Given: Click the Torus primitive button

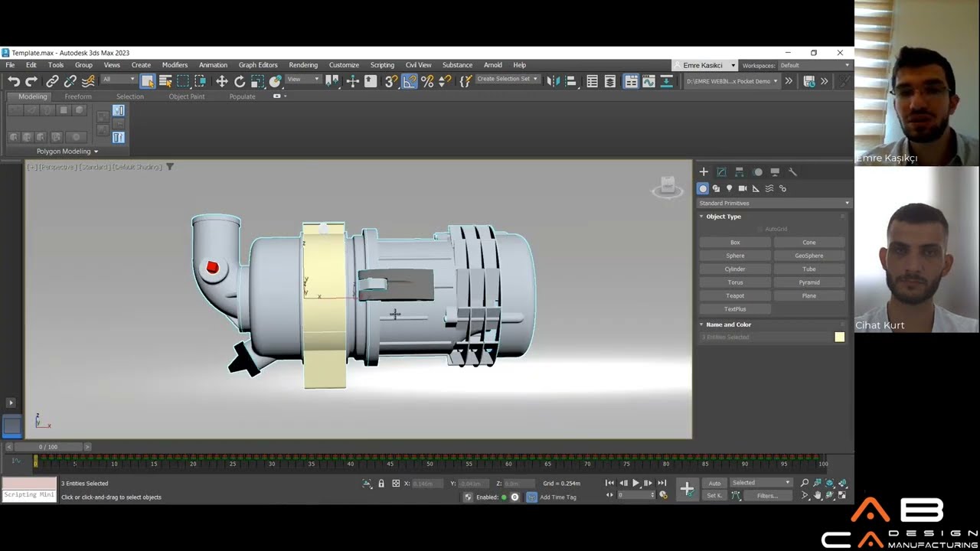Looking at the screenshot, I should (x=735, y=282).
